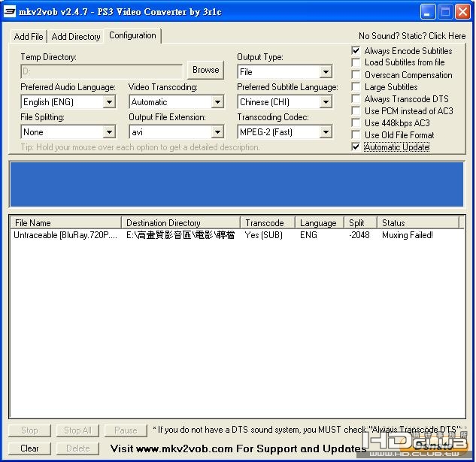Minimize the mkv2vob window
The height and width of the screenshot is (462, 476).
coord(427,12)
